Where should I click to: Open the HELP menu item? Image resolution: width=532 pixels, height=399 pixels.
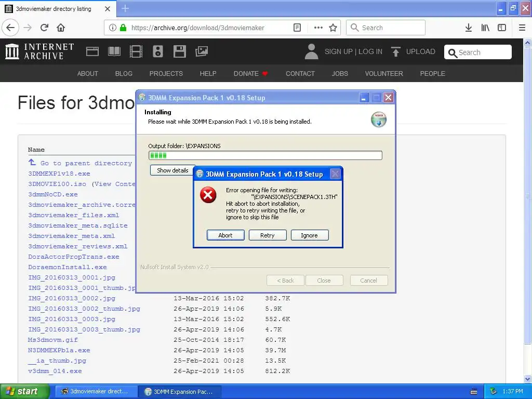208,74
